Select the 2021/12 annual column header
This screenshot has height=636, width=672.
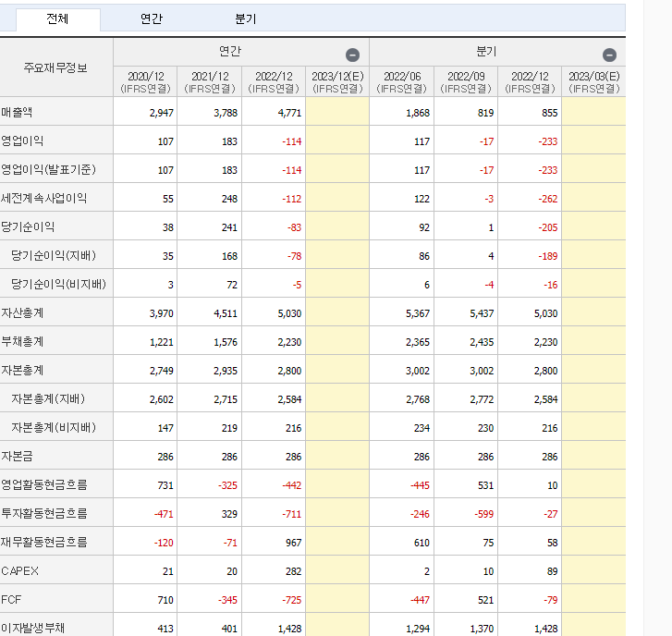pyautogui.click(x=210, y=82)
